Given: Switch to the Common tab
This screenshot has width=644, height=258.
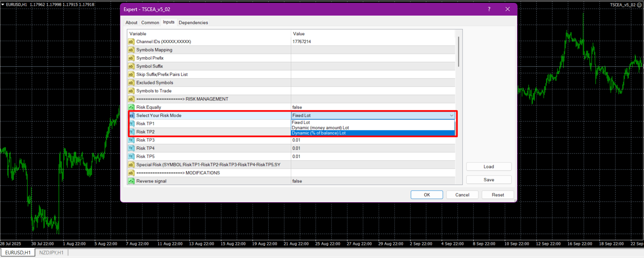Looking at the screenshot, I should click(150, 23).
